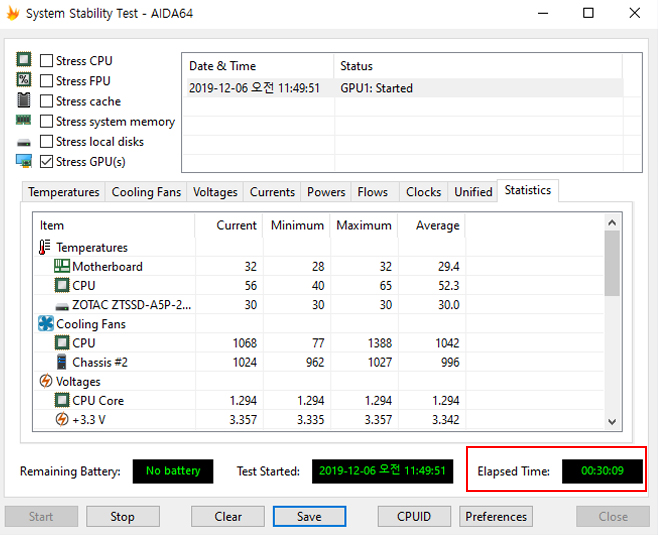Click the Average column header
Screen dimensions: 658x535
click(431, 225)
